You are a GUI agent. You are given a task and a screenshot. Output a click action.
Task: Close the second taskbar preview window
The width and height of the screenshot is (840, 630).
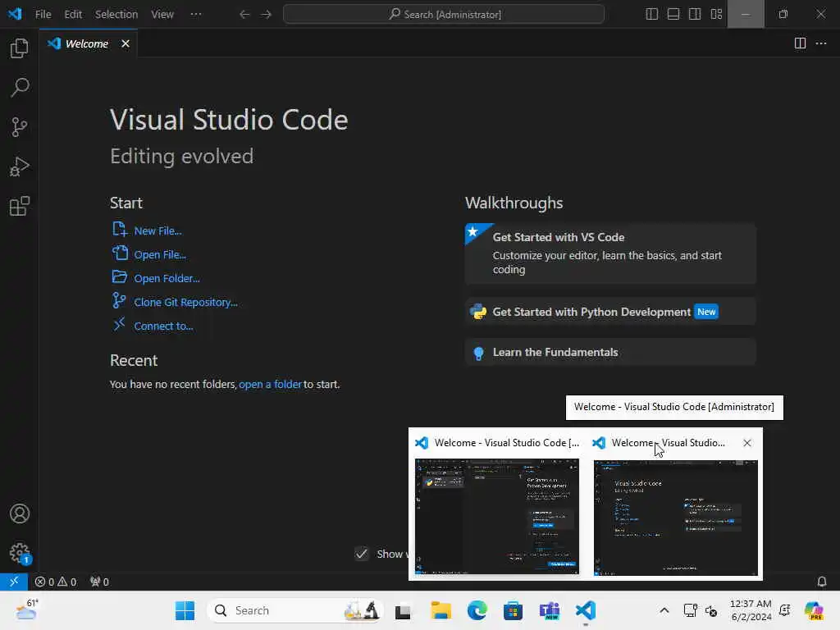[x=746, y=443]
